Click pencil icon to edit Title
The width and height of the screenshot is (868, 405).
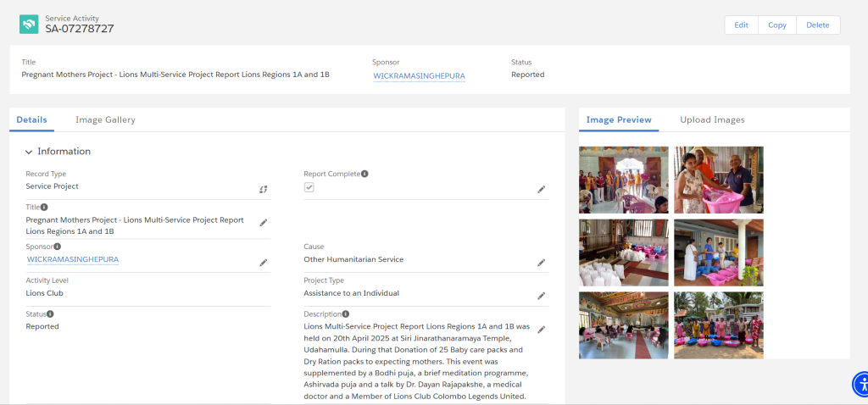click(264, 223)
